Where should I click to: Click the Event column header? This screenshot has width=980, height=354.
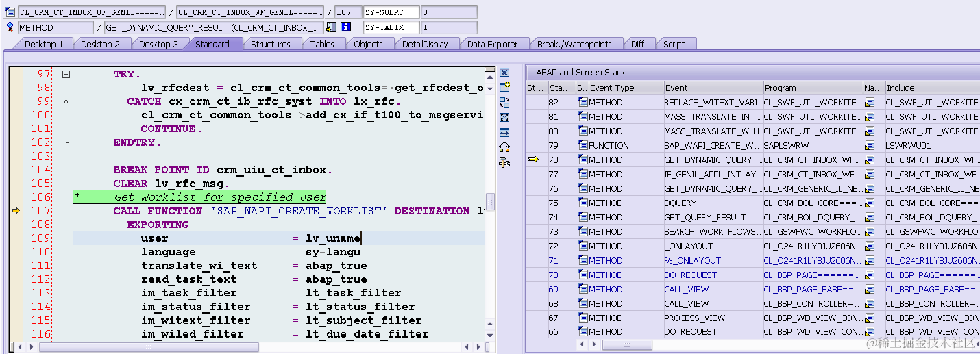pos(713,88)
